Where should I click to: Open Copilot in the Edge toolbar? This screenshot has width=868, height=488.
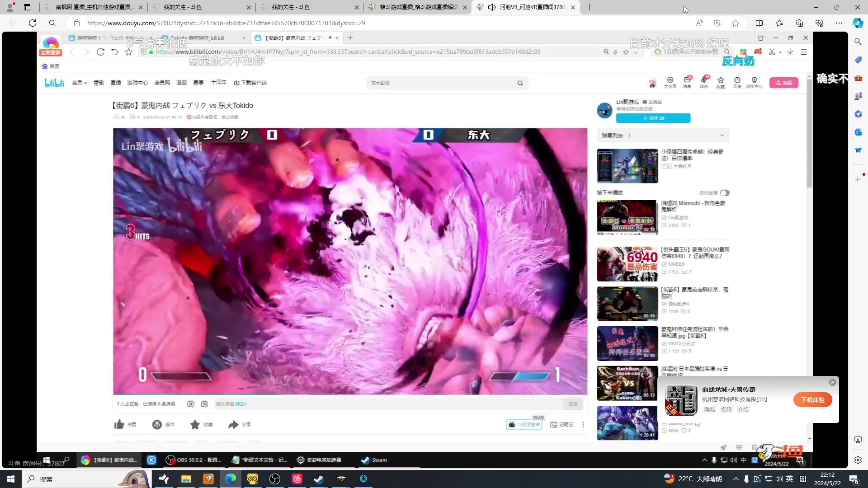point(858,23)
